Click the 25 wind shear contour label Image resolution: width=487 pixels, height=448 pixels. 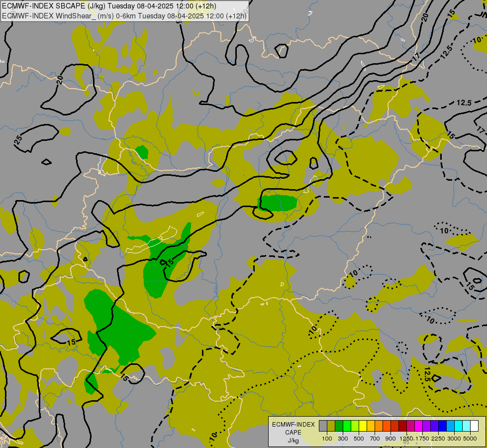point(18,140)
